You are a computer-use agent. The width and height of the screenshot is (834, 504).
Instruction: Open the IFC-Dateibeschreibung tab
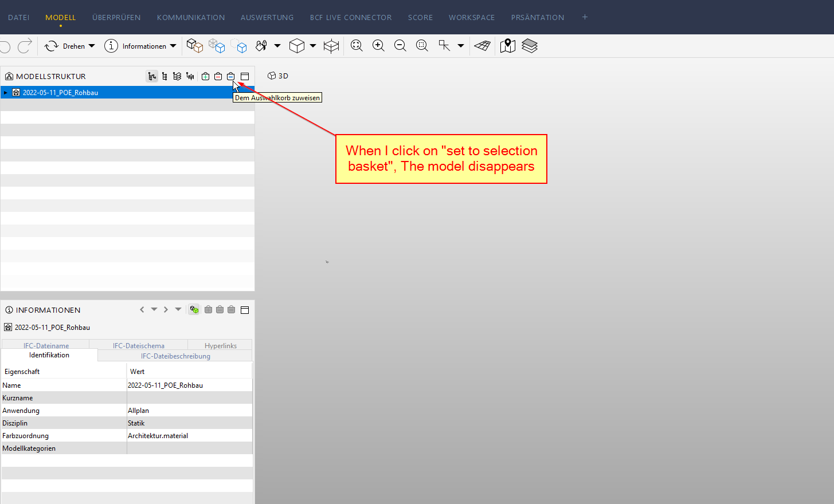[x=175, y=356]
